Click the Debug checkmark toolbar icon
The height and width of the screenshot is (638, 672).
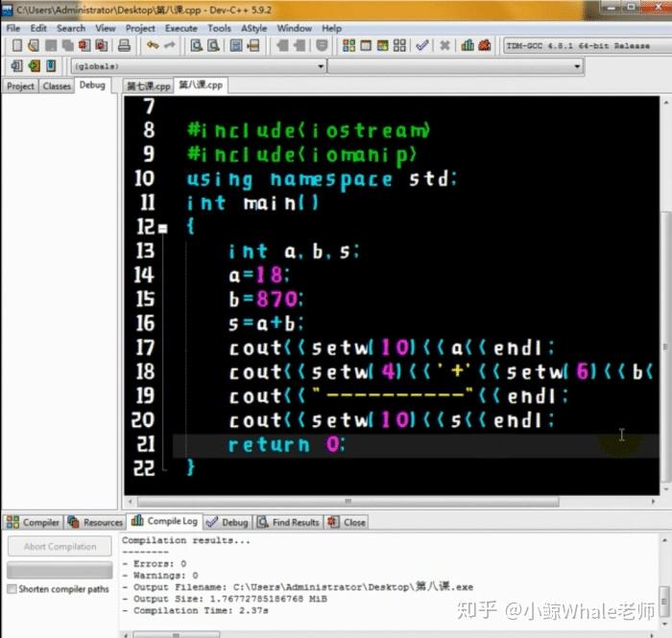(x=422, y=45)
